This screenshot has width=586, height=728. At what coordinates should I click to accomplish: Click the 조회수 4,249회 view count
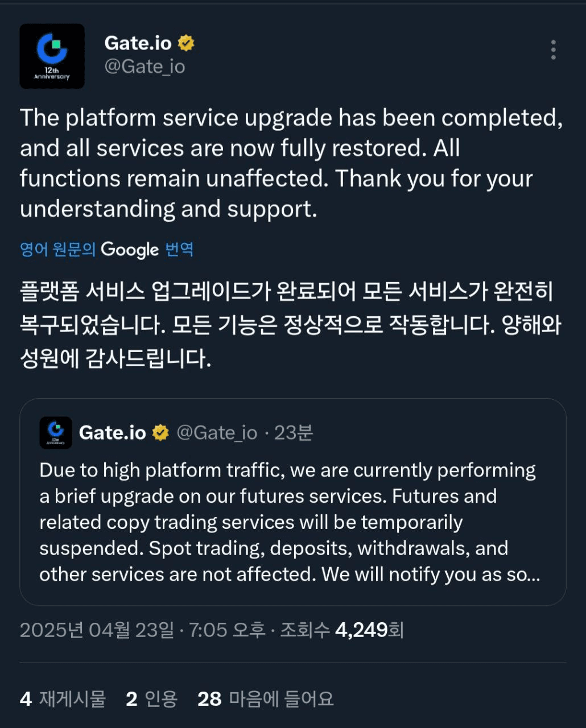pos(342,630)
